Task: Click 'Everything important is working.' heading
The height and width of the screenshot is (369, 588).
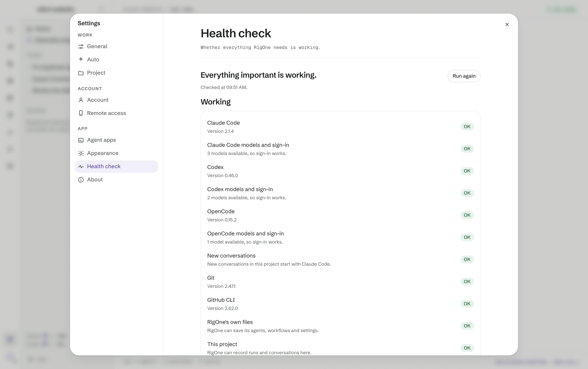Action: coord(258,75)
